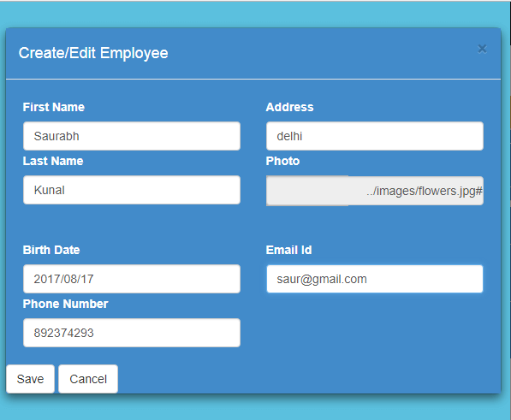
Task: Click the Address label
Action: click(289, 107)
